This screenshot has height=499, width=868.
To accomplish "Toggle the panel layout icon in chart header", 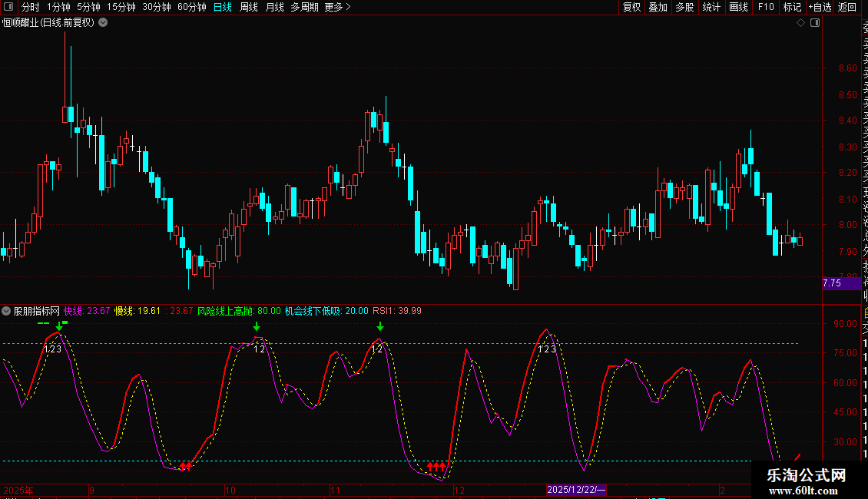I will 815,23.
